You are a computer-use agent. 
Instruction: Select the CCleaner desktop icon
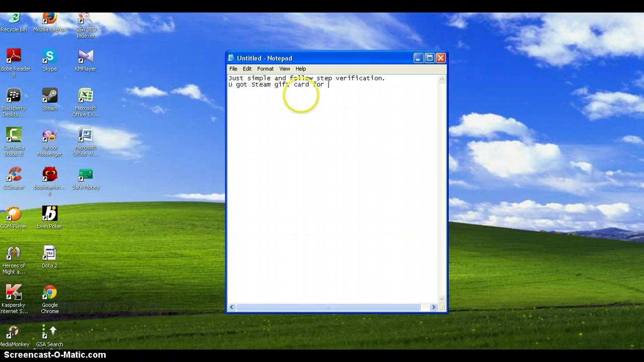point(14,178)
